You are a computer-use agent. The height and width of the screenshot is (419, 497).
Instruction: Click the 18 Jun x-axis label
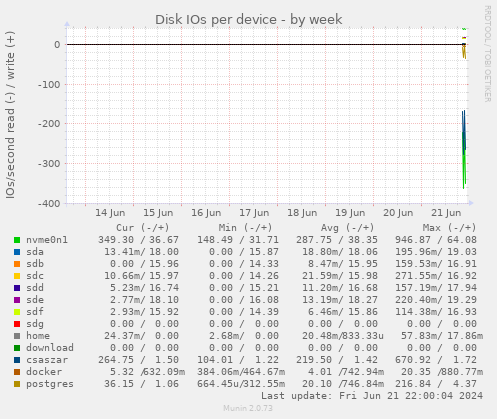pyautogui.click(x=302, y=213)
